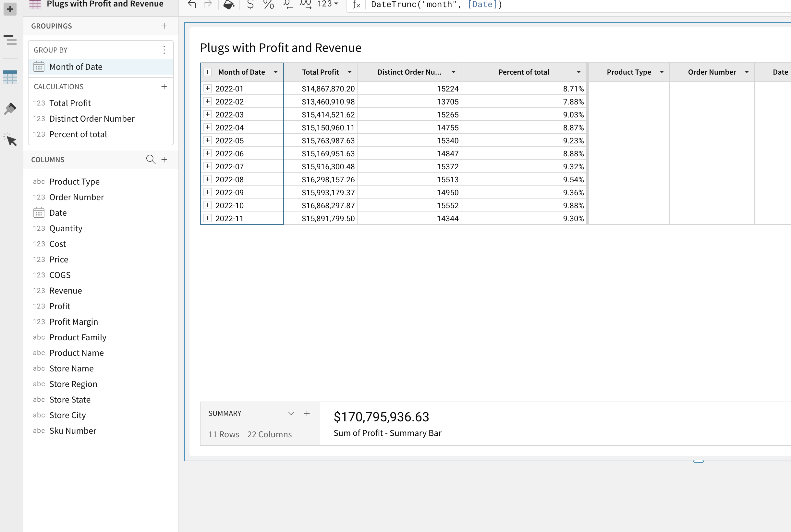Select the paintbrush styling tool in sidebar
The image size is (791, 532).
click(10, 108)
